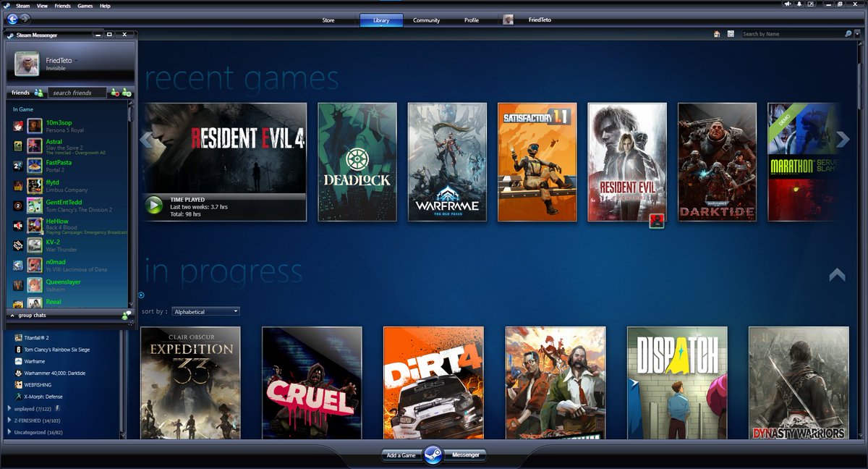This screenshot has height=469, width=868.
Task: Click the Big Picture mode icon
Action: click(x=812, y=4)
